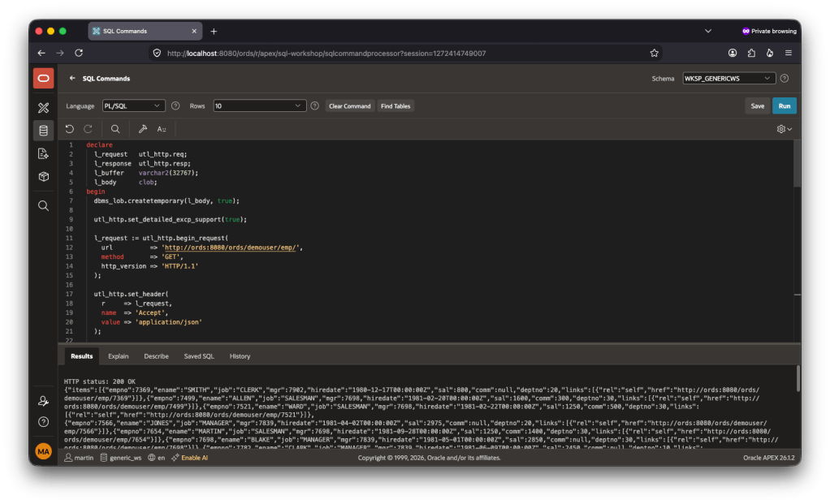Show help for the Language field

175,106
